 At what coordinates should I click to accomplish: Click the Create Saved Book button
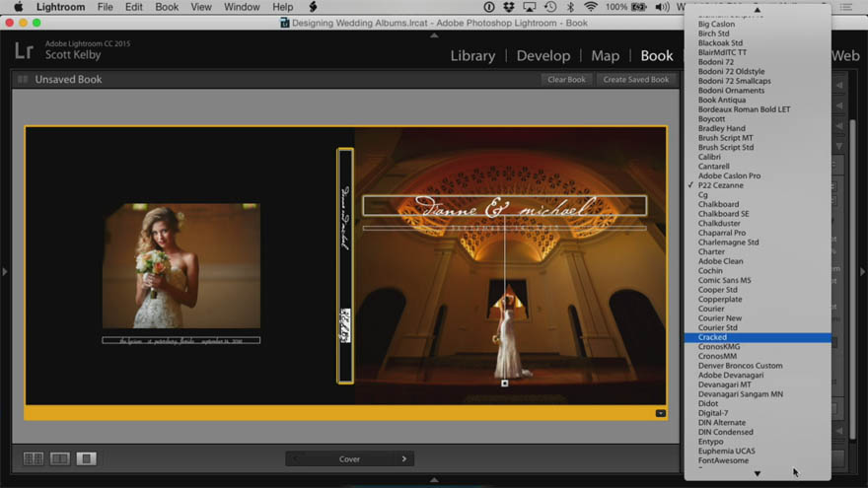[x=636, y=80]
